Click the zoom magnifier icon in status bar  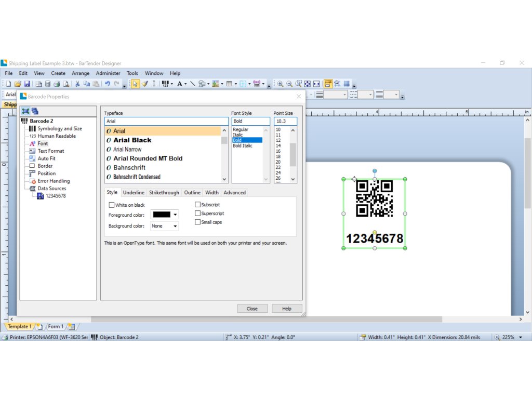497,337
